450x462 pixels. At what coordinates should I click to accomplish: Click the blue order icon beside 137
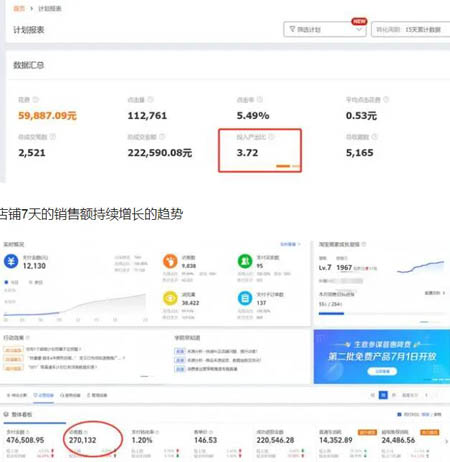(x=245, y=298)
